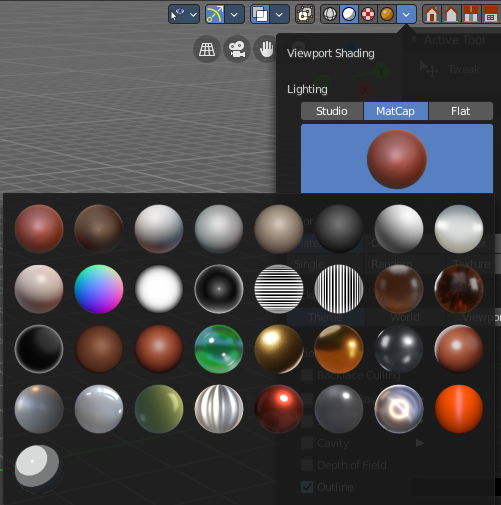
Task: Switch to Solid shading mode
Action: [349, 14]
